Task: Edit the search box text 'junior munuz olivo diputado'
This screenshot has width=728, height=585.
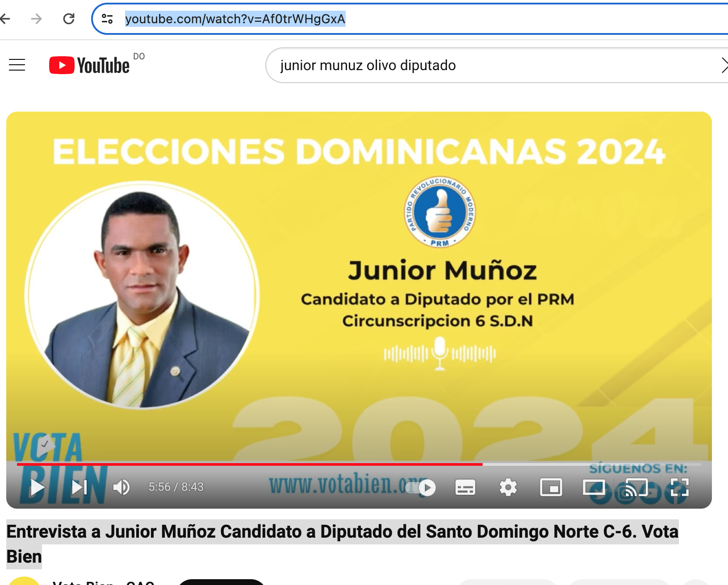Action: pyautogui.click(x=368, y=65)
